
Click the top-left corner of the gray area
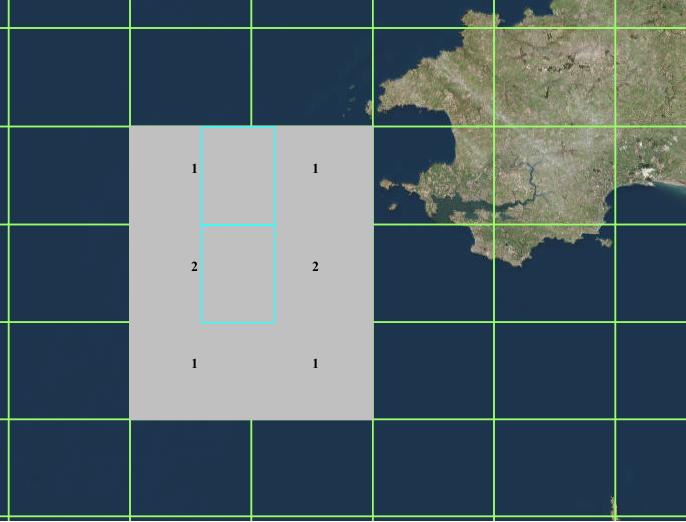pyautogui.click(x=131, y=127)
